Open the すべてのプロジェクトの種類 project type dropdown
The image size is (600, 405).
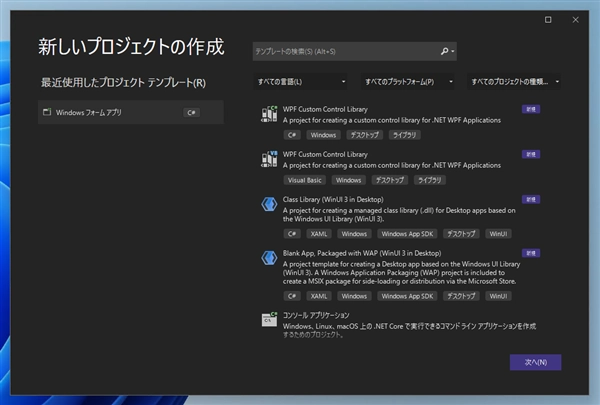click(514, 82)
